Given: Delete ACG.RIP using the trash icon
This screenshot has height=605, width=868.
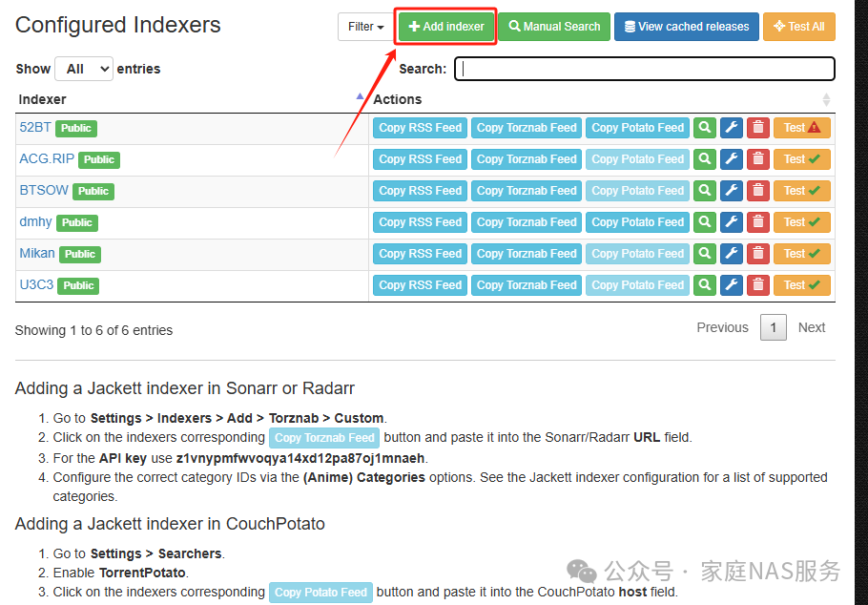Looking at the screenshot, I should click(x=758, y=158).
